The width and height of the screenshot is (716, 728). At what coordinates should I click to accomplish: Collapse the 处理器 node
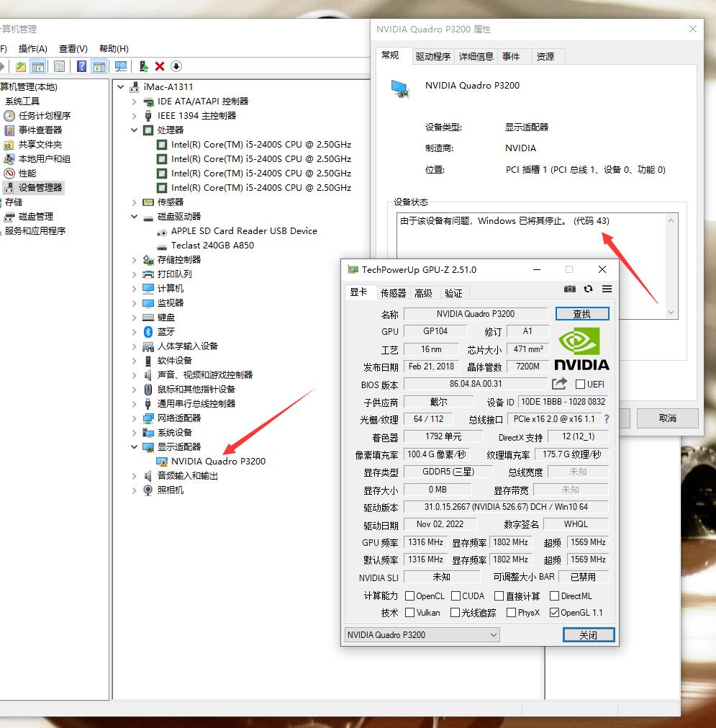pos(134,130)
